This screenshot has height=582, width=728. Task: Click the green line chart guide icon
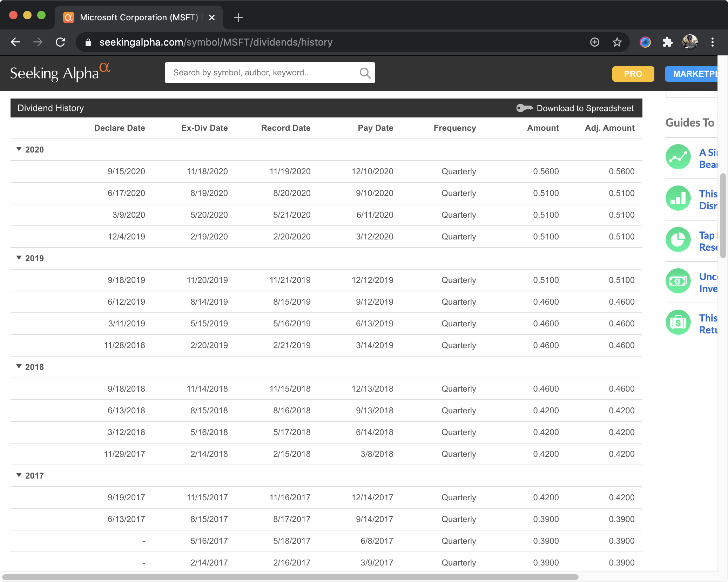coord(678,157)
